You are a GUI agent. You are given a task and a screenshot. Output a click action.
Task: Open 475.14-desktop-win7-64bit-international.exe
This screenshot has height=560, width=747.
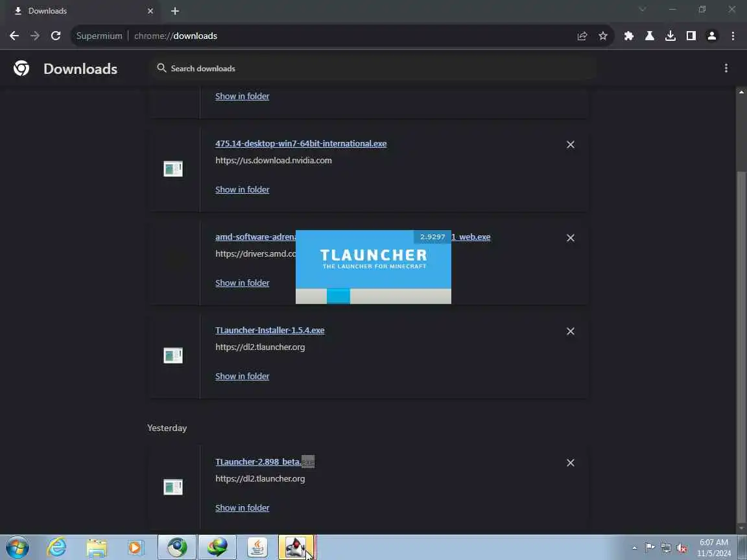(x=301, y=143)
